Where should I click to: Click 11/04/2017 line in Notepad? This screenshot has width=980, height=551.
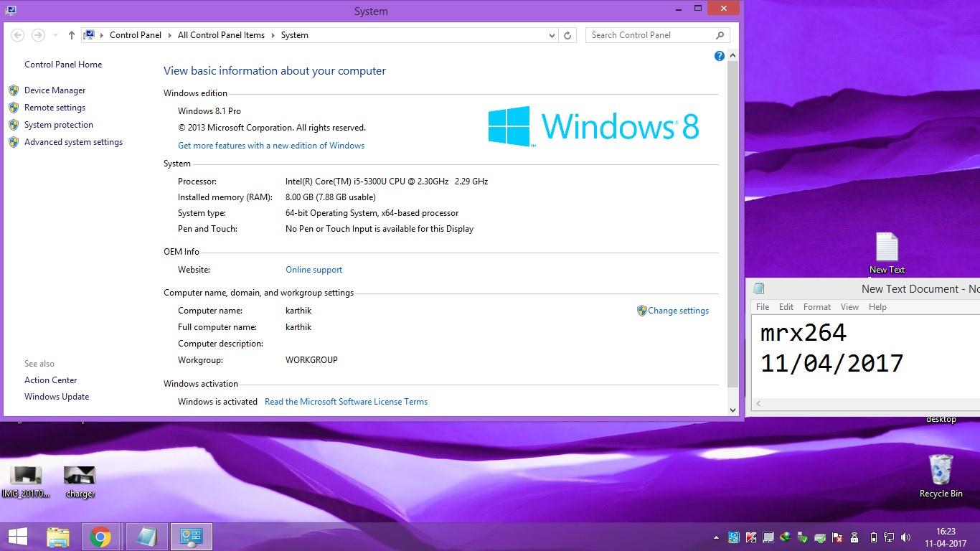tap(831, 364)
